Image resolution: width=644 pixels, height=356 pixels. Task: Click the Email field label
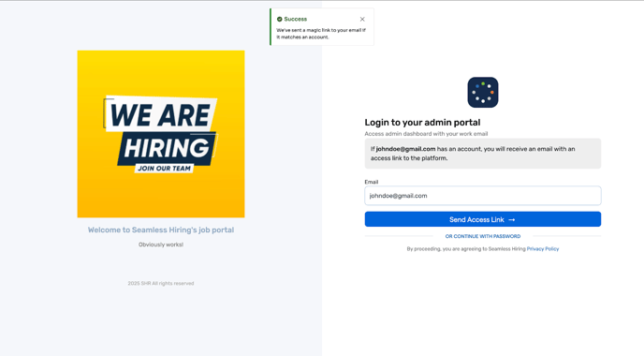click(372, 182)
